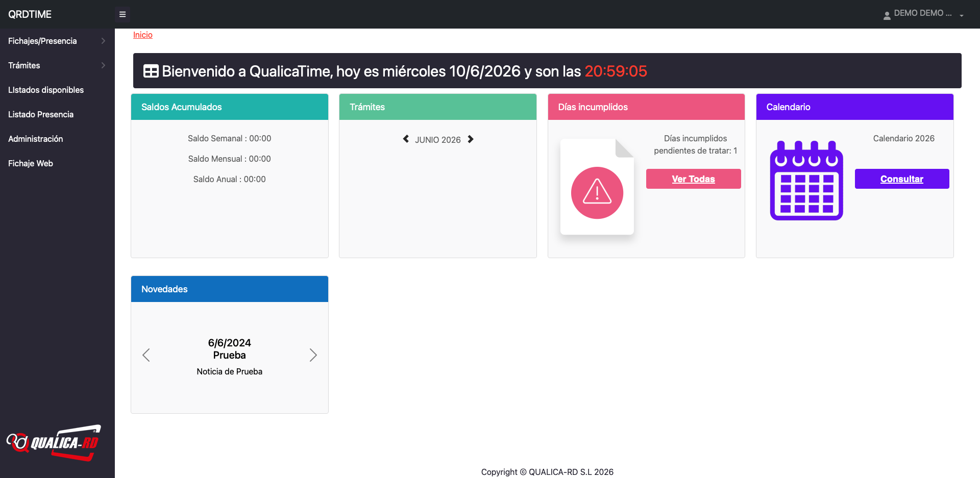
Task: Click the dashboard table icon beside Bienvenido
Action: [151, 71]
